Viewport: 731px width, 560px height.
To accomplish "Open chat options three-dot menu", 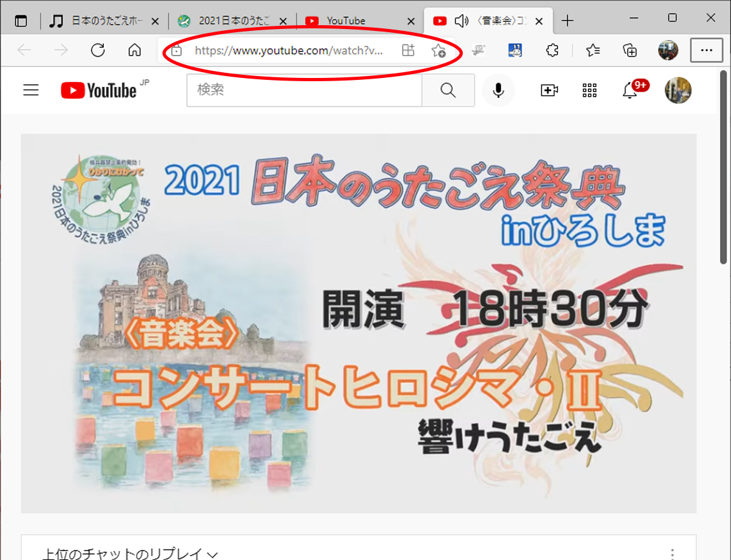I will tap(672, 554).
